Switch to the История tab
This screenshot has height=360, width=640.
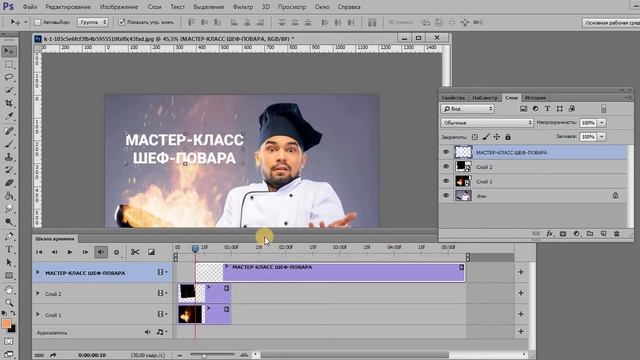pyautogui.click(x=535, y=98)
